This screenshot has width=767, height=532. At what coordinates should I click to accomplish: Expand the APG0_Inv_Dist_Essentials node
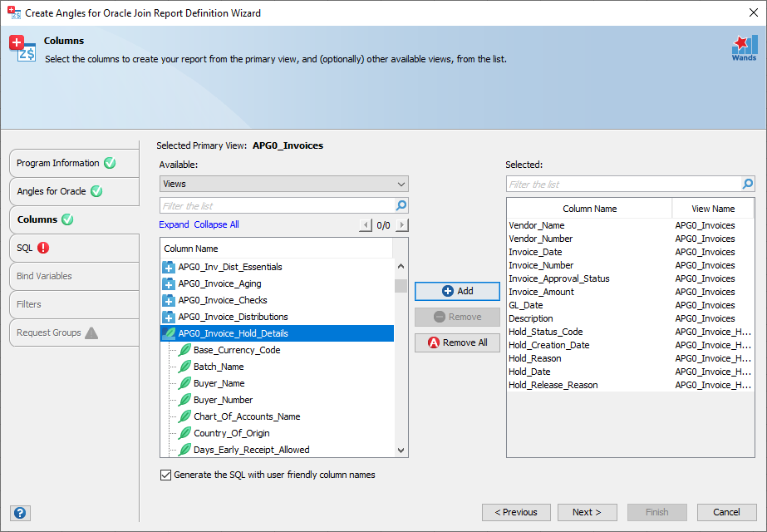169,267
